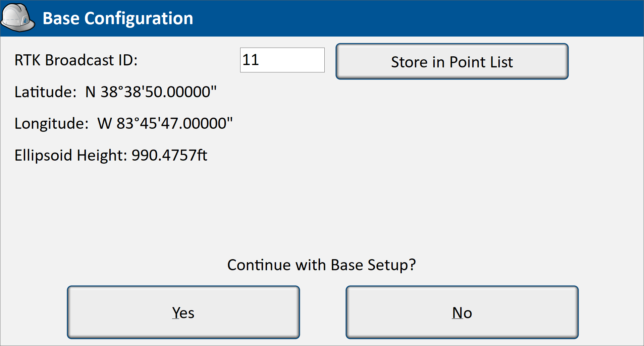Click Store in Point List button
Viewport: 644px width, 346px height.
click(x=452, y=61)
